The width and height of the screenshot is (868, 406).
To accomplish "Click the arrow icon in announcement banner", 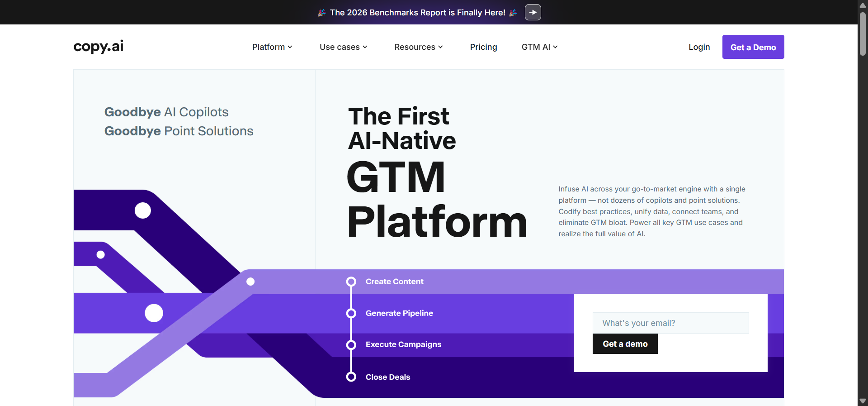I will click(533, 12).
